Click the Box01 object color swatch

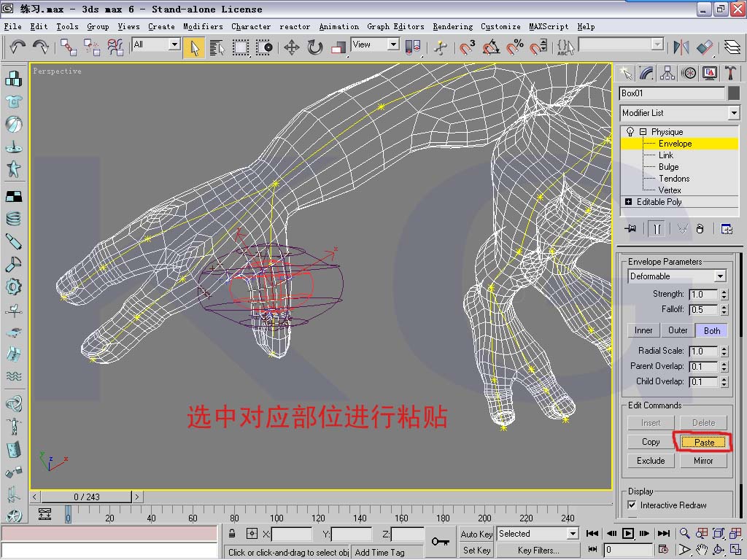coord(734,93)
